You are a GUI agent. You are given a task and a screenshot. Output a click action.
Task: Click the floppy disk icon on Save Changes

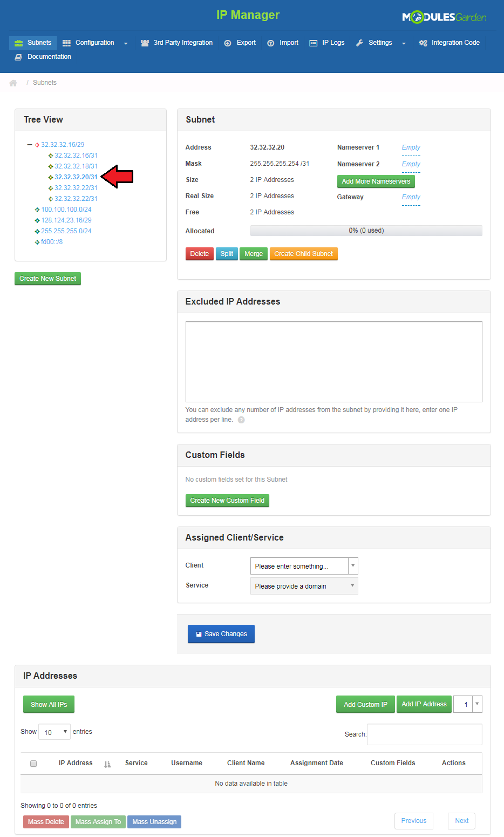point(199,634)
